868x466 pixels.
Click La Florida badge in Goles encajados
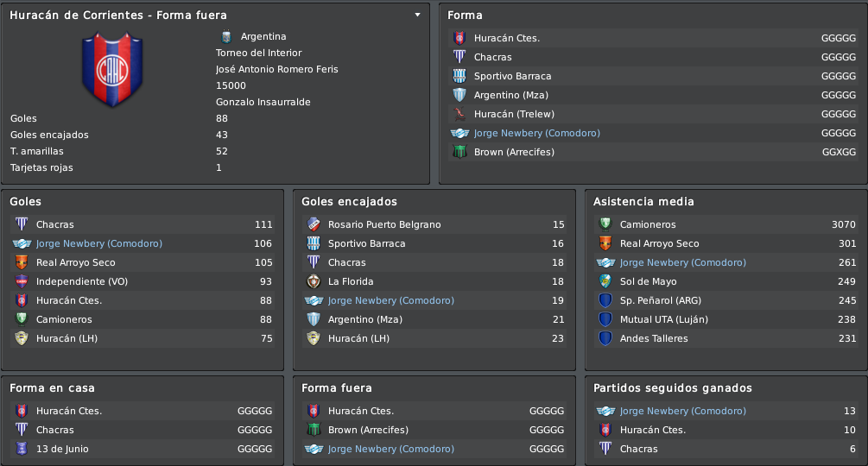pyautogui.click(x=314, y=281)
